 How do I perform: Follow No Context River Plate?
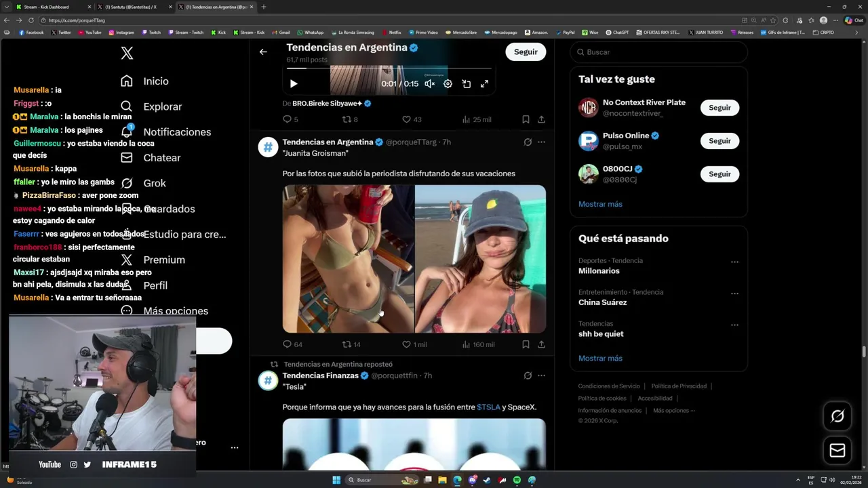[x=719, y=108]
